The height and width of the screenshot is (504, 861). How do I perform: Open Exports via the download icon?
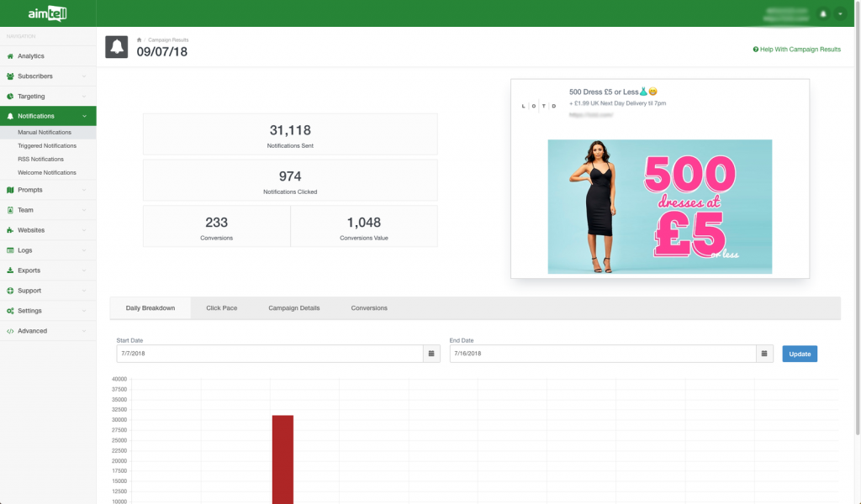pyautogui.click(x=12, y=270)
